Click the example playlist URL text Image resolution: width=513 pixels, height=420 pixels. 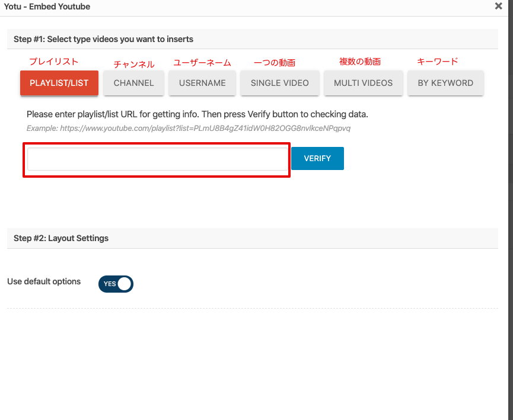tap(189, 128)
